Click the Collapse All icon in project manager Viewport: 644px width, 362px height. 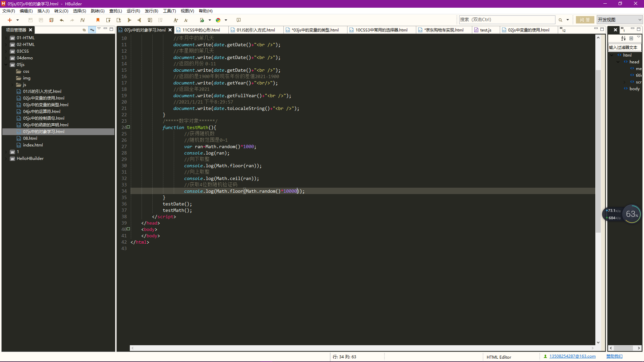pos(84,30)
